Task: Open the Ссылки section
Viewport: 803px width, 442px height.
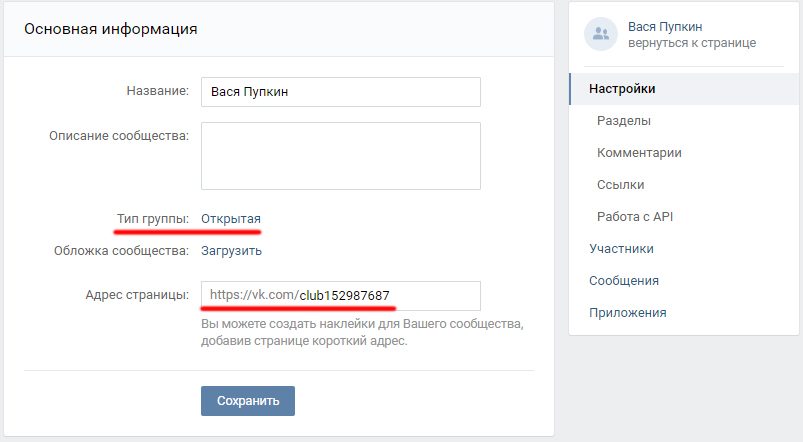Action: [x=620, y=184]
